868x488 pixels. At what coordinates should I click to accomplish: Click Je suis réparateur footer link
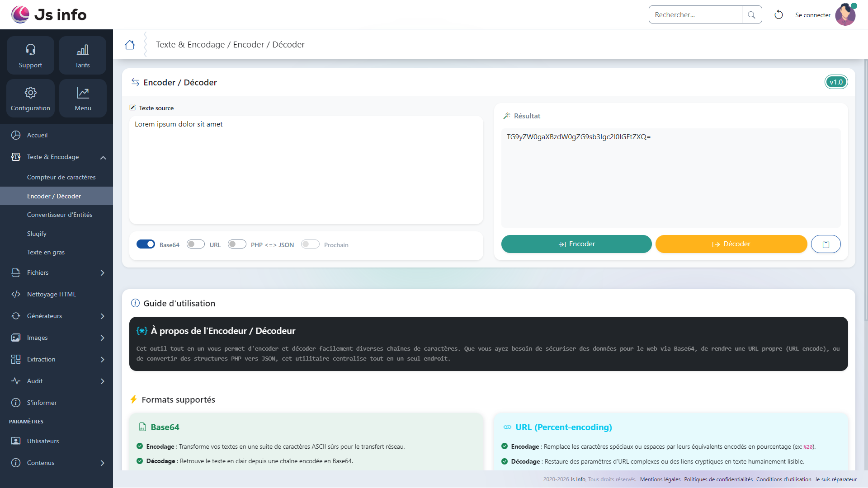(x=836, y=479)
